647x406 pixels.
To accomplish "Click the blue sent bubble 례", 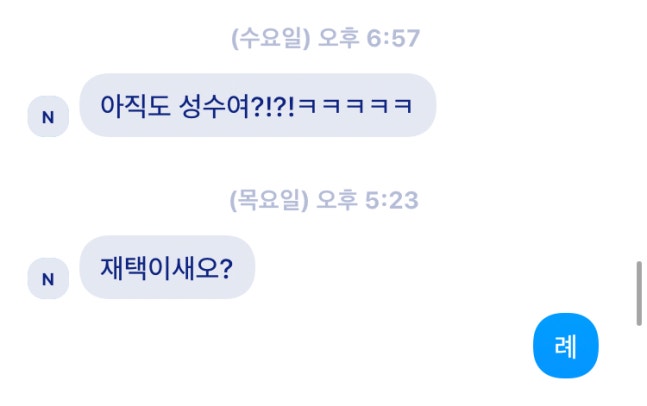I will pyautogui.click(x=566, y=346).
